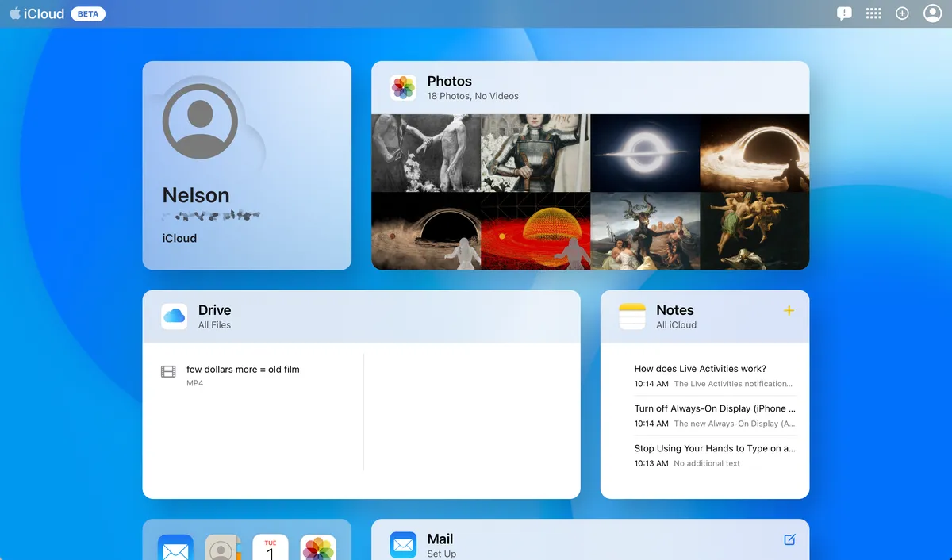Click the iCloud label under Nelson's name
Screen dimensions: 952x560
pos(179,238)
